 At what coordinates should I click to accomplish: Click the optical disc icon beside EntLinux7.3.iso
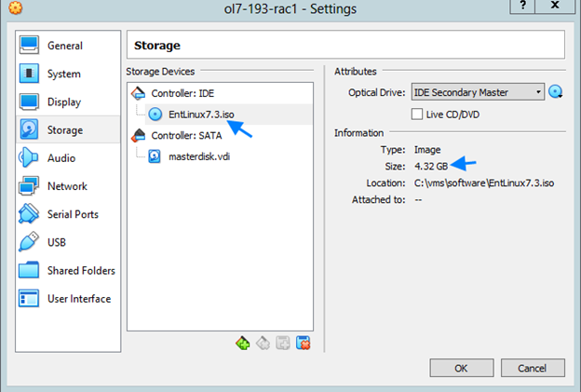(155, 115)
